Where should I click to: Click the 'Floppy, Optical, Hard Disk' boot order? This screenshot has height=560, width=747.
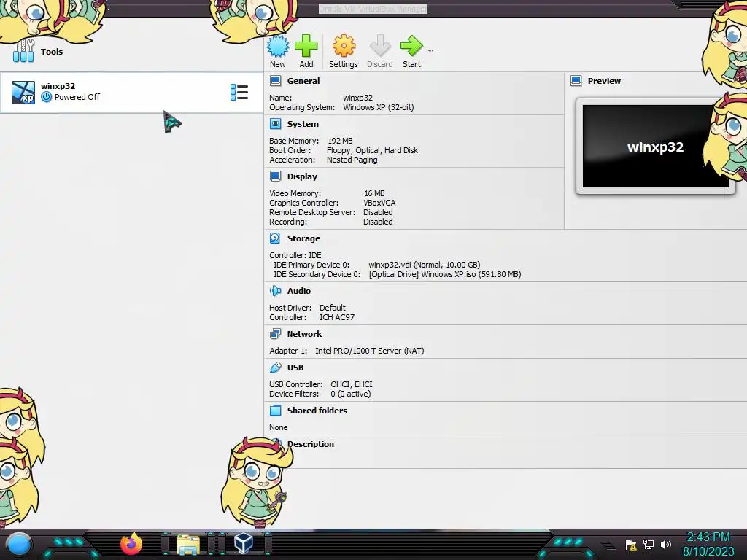(372, 150)
